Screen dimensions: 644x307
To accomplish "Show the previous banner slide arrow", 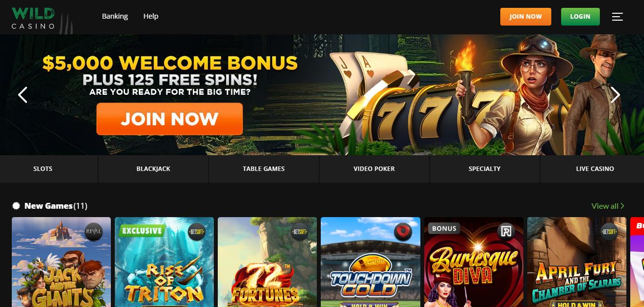I will click(23, 95).
